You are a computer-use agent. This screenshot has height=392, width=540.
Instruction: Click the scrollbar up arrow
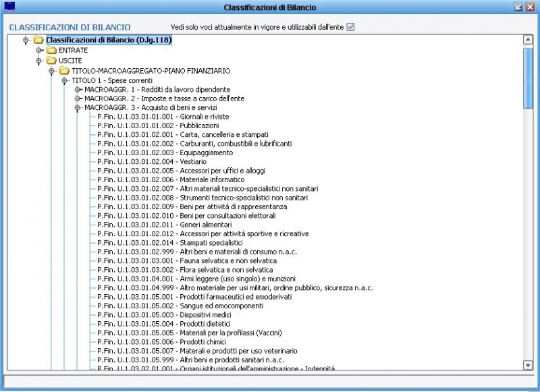pyautogui.click(x=528, y=40)
